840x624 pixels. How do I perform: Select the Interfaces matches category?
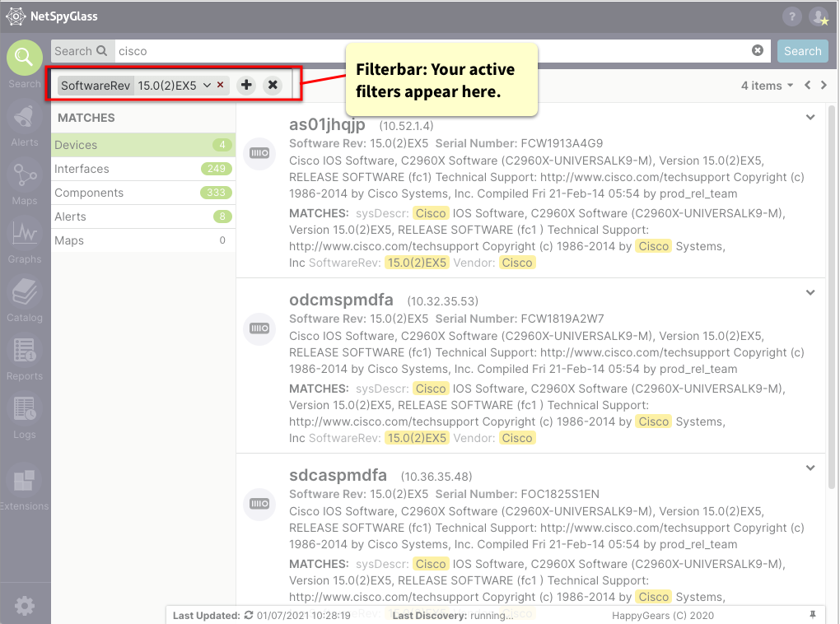coord(143,169)
